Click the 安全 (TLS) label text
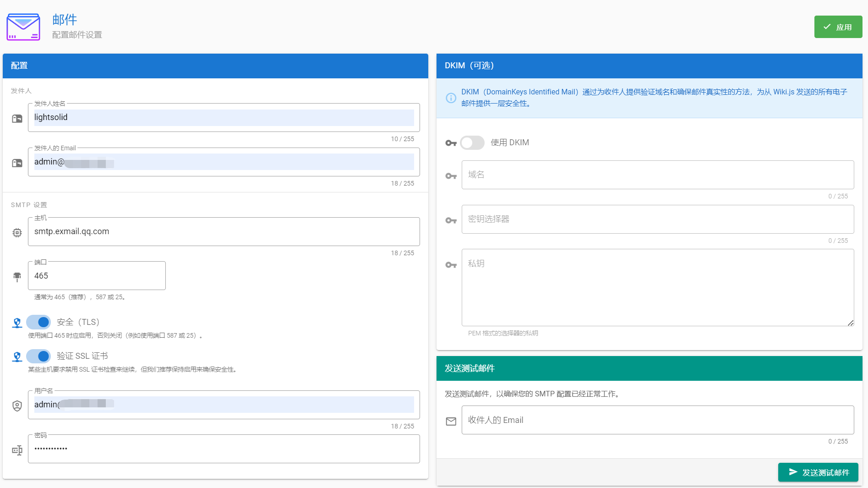Image resolution: width=868 pixels, height=488 pixels. tap(78, 322)
